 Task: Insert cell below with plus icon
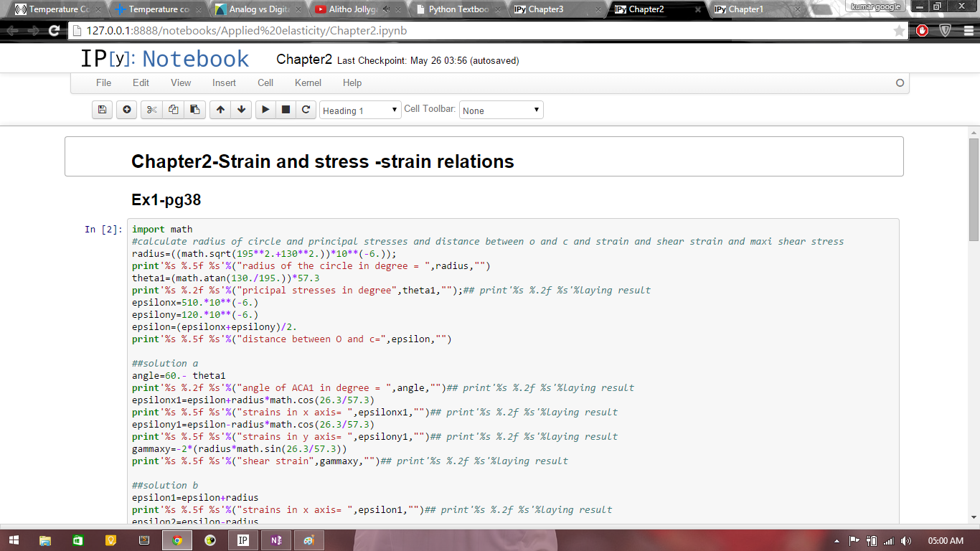127,110
